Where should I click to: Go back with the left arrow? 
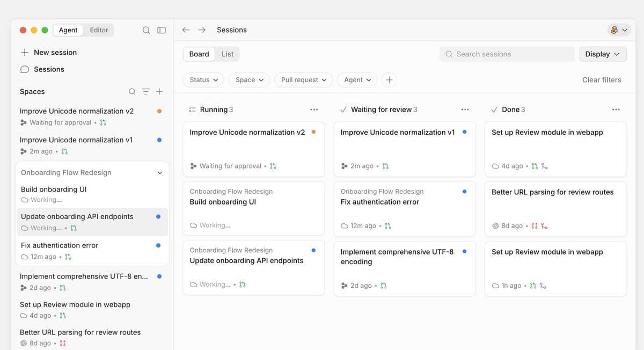coord(186,30)
